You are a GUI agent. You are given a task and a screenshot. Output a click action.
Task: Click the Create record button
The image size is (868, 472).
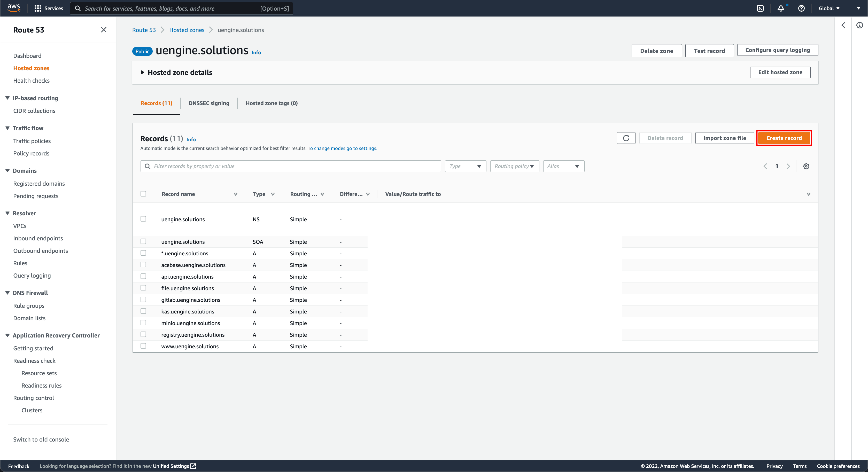[x=784, y=138]
